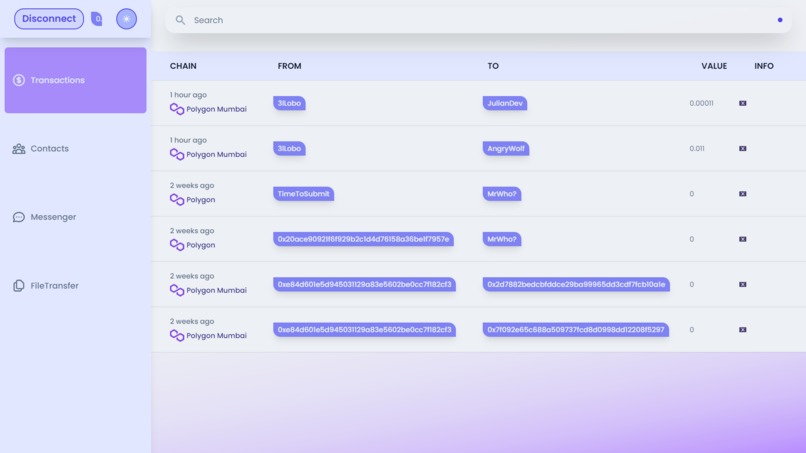
Task: Open info icon for AngryWolf transaction
Action: coord(743,149)
